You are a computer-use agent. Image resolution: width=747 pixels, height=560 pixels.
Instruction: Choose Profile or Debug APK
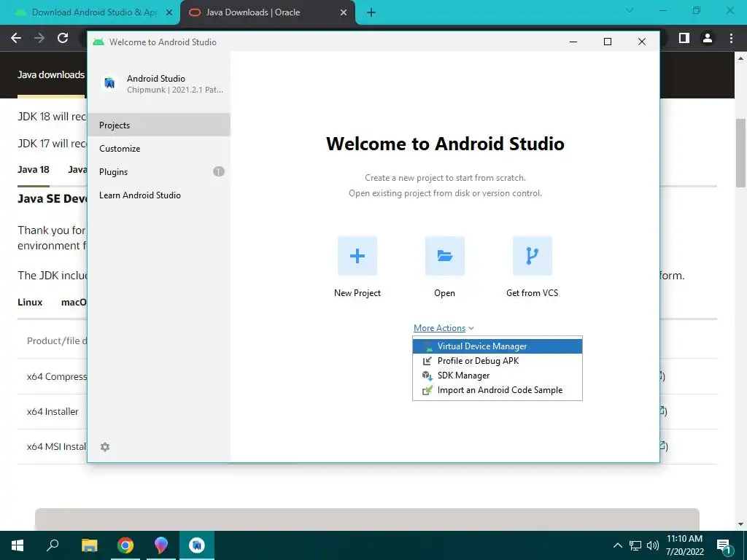(x=498, y=361)
